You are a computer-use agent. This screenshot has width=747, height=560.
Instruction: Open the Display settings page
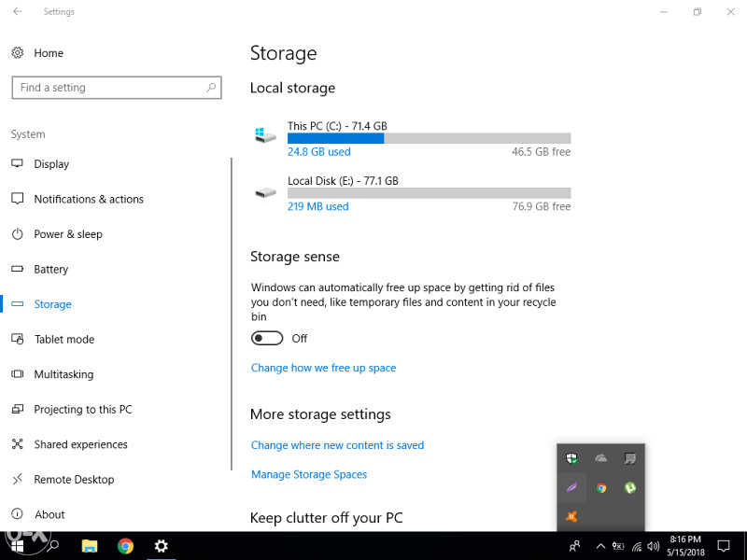pos(51,164)
